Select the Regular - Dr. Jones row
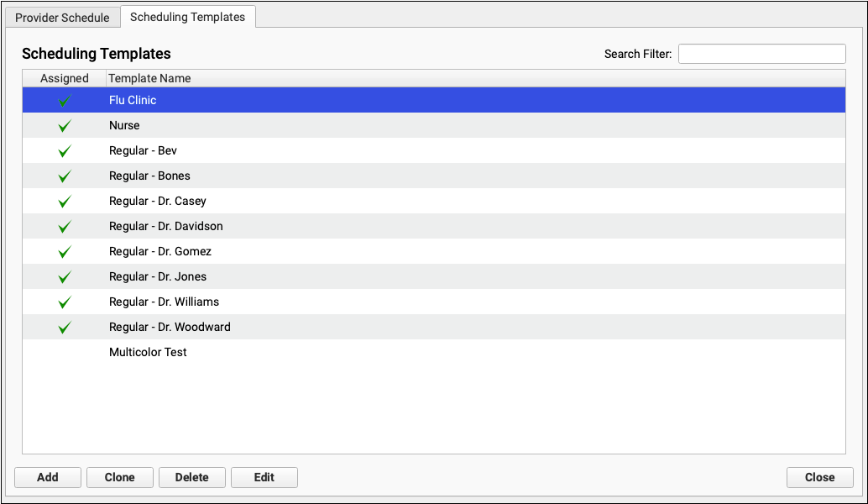Screen dimensions: 868x504 click(x=158, y=277)
